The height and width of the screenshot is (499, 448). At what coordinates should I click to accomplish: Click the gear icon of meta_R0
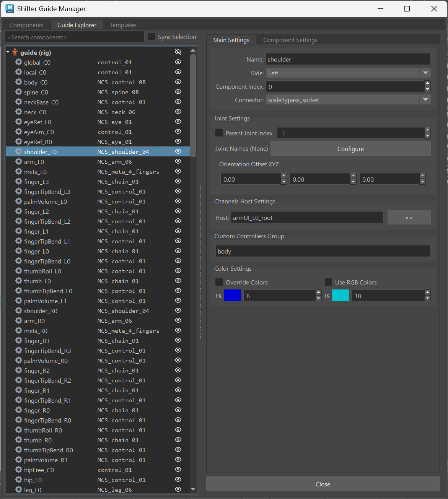[x=18, y=330]
